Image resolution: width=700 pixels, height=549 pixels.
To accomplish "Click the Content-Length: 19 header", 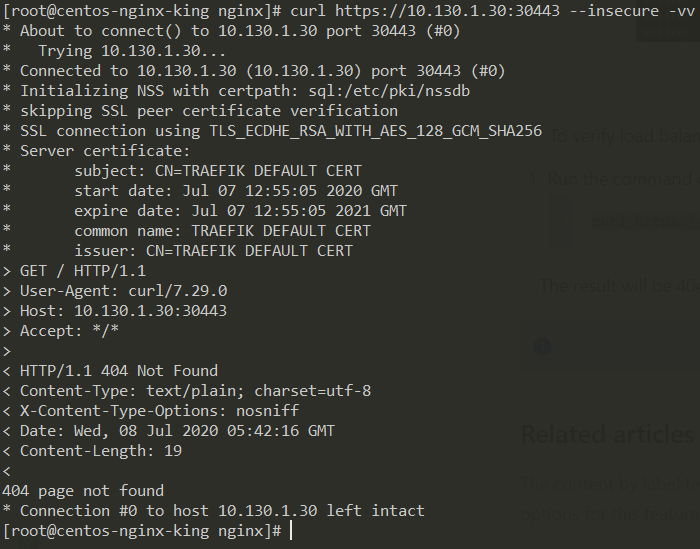I will (92, 451).
